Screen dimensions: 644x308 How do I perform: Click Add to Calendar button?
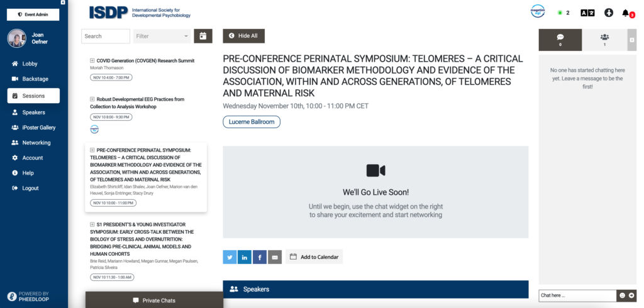pyautogui.click(x=314, y=256)
